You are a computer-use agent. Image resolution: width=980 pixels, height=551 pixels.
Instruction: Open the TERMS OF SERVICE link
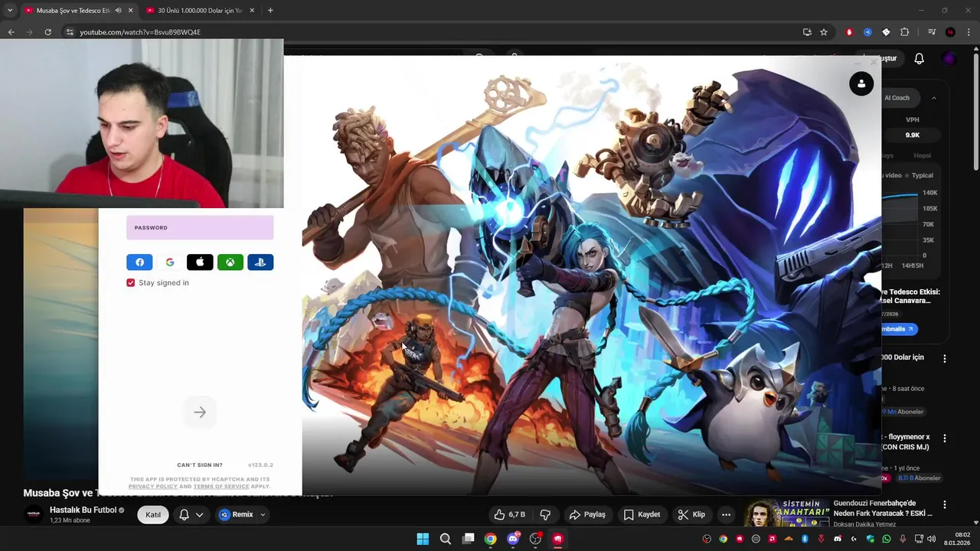click(221, 486)
